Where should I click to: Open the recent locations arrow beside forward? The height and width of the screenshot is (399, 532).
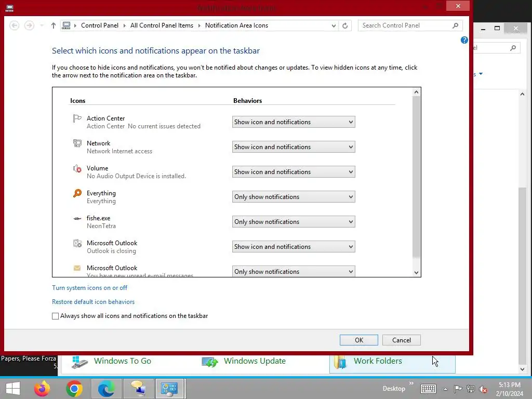(x=42, y=25)
